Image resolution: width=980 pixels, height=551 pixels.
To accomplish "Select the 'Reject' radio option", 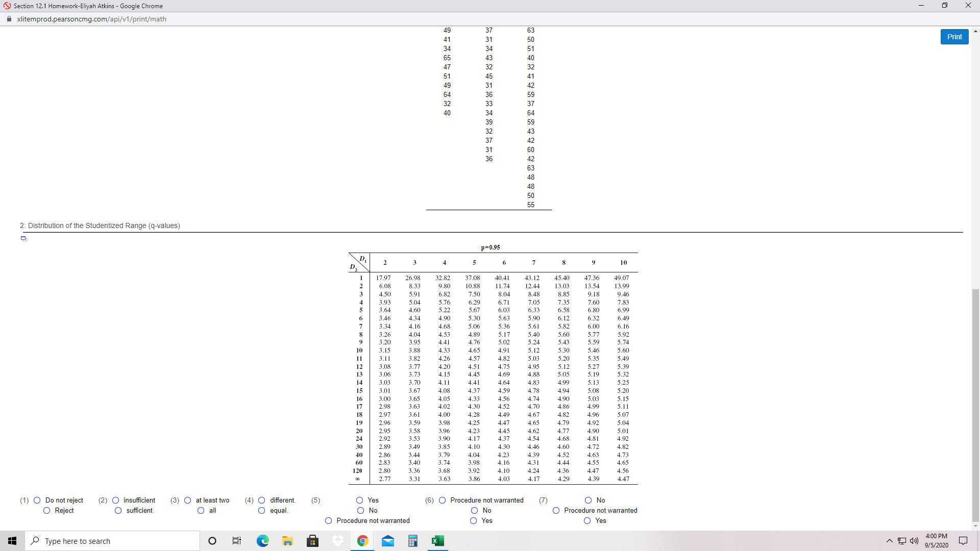I will click(47, 510).
